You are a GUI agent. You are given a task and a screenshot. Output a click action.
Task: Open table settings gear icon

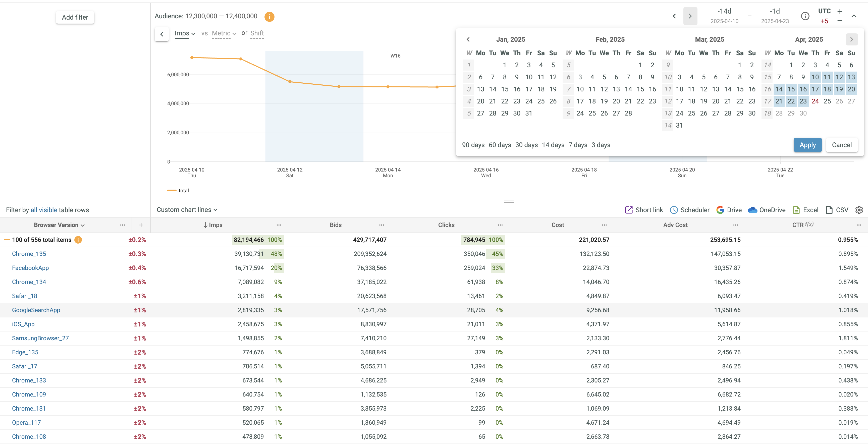tap(859, 210)
